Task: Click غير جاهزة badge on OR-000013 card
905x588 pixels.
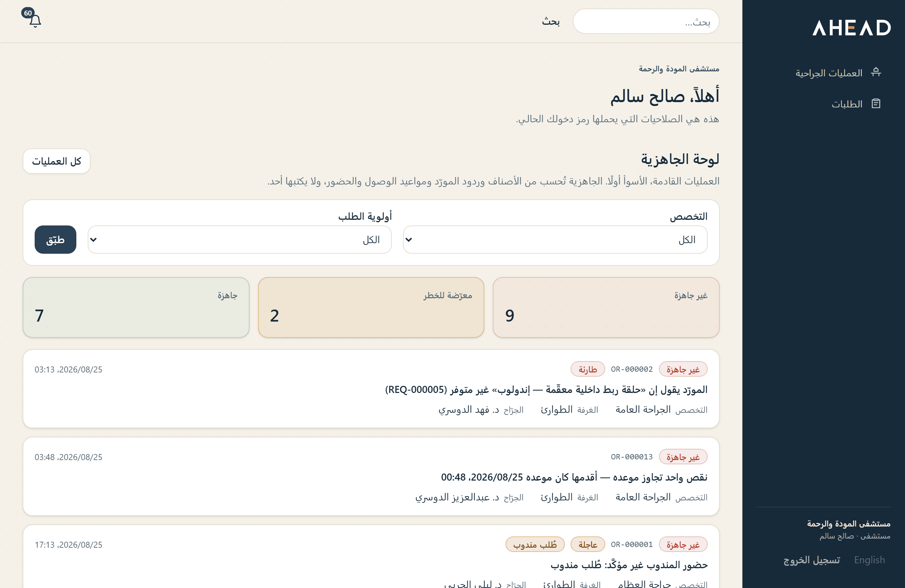Action: pos(683,457)
